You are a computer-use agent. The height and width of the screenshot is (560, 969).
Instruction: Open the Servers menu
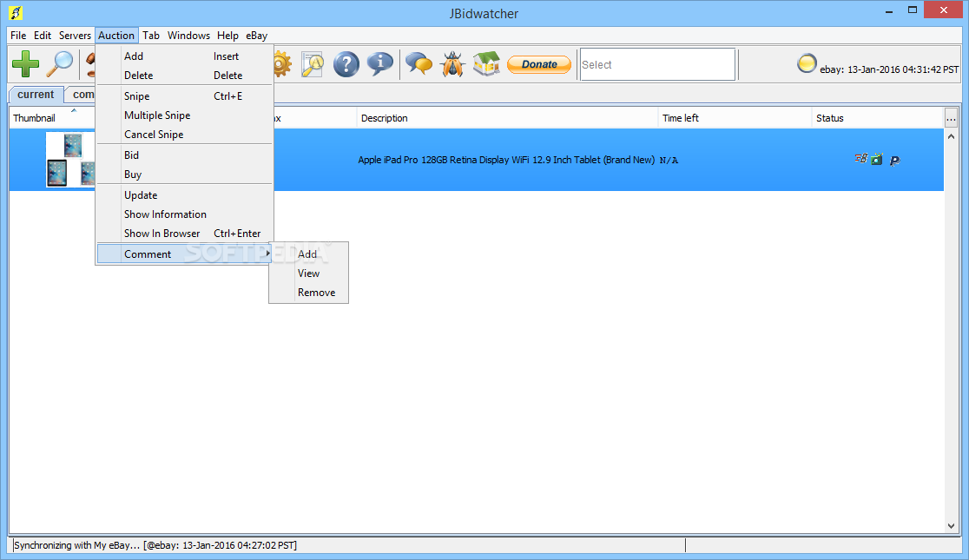[x=75, y=36]
